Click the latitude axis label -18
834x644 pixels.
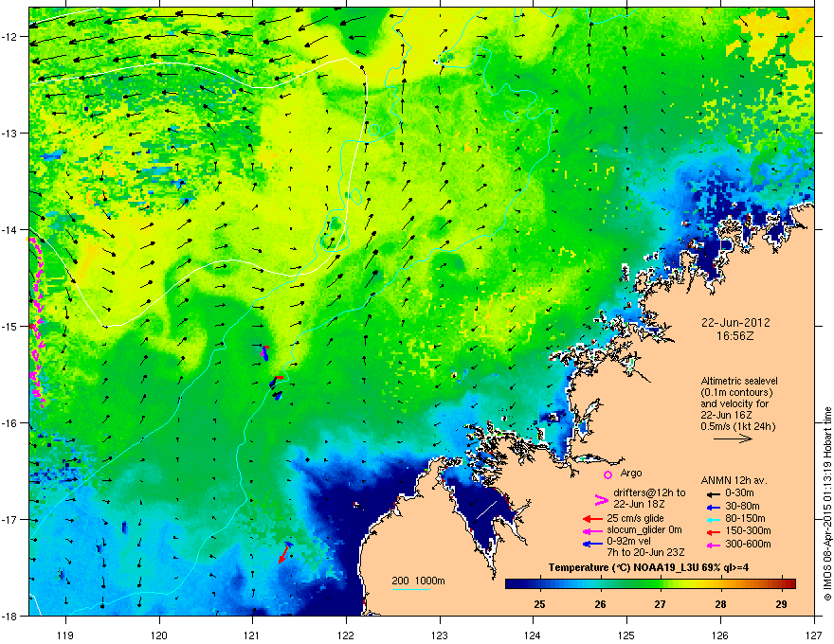tap(10, 616)
